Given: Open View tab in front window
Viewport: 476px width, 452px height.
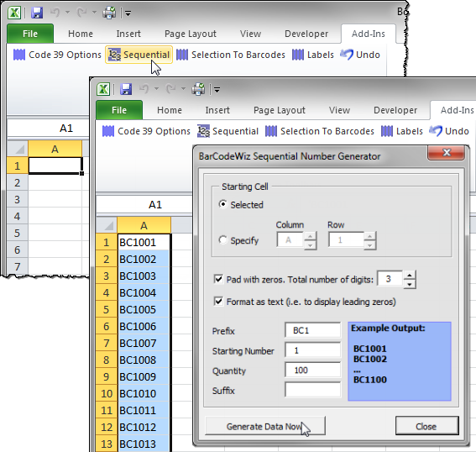Looking at the screenshot, I should pyautogui.click(x=339, y=110).
